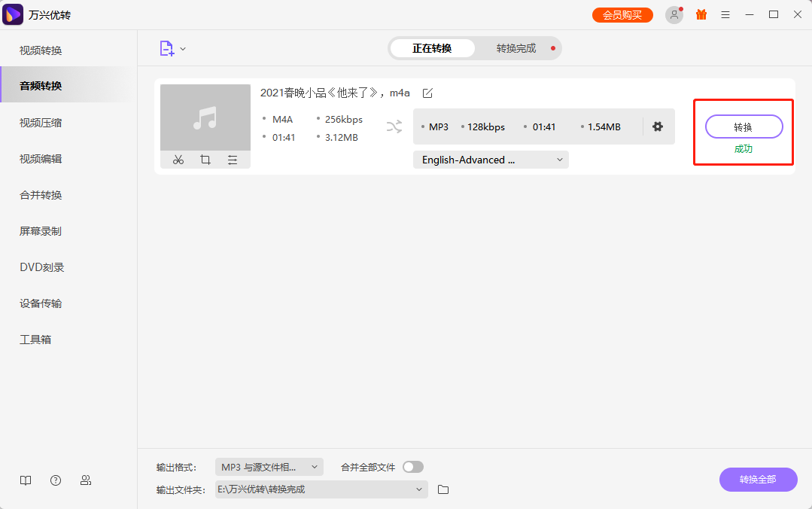Open the help question mark icon
Screen dimensions: 812x509
point(56,480)
